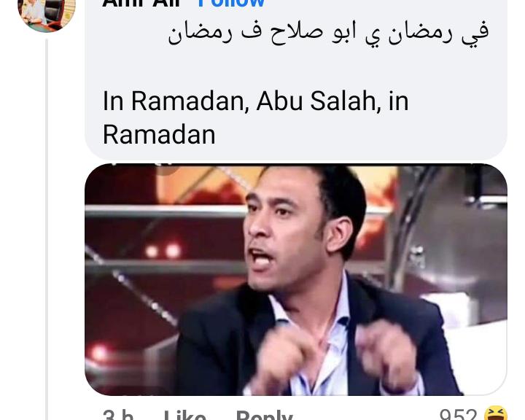
Task: Click the 3 h comment timestamp
Action: (x=118, y=416)
